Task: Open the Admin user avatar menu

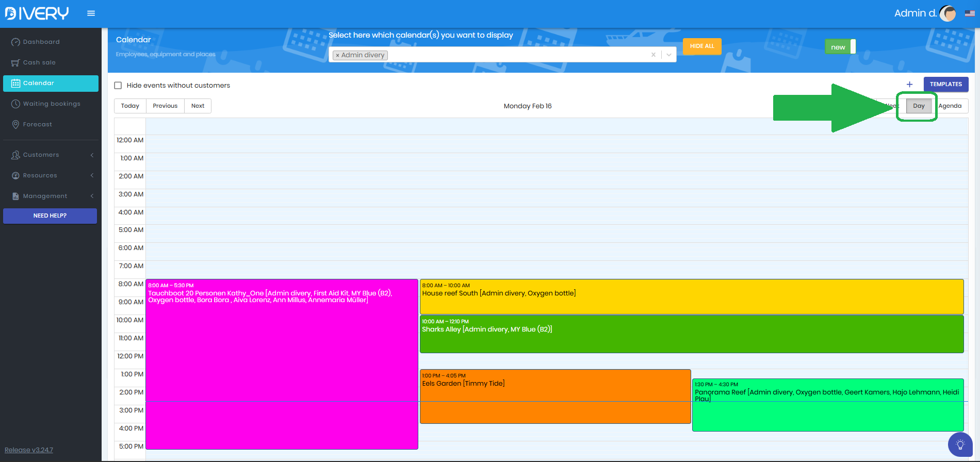Action: pos(948,13)
